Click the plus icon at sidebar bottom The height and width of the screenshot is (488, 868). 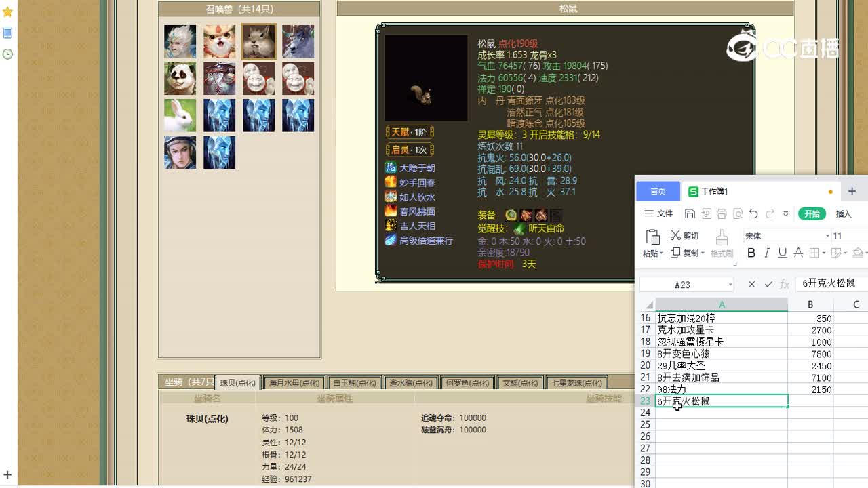click(7, 475)
